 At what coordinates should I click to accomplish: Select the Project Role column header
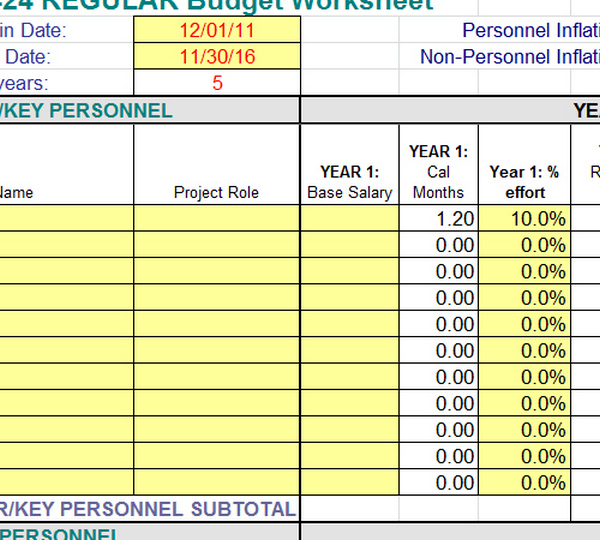(217, 164)
